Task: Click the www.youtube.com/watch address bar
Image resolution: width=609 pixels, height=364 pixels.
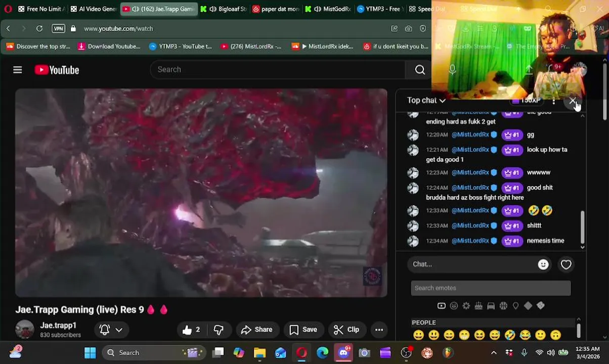Action: 118,29
